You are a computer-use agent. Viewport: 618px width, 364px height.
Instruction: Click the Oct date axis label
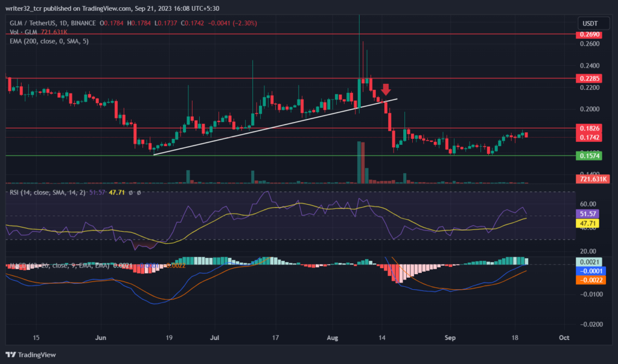(x=564, y=337)
